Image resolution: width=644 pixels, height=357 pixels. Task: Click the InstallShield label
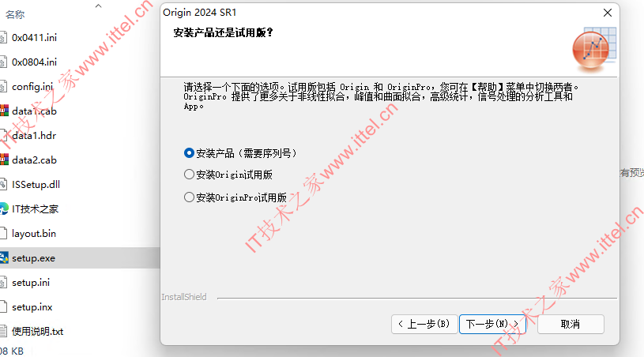click(x=184, y=297)
